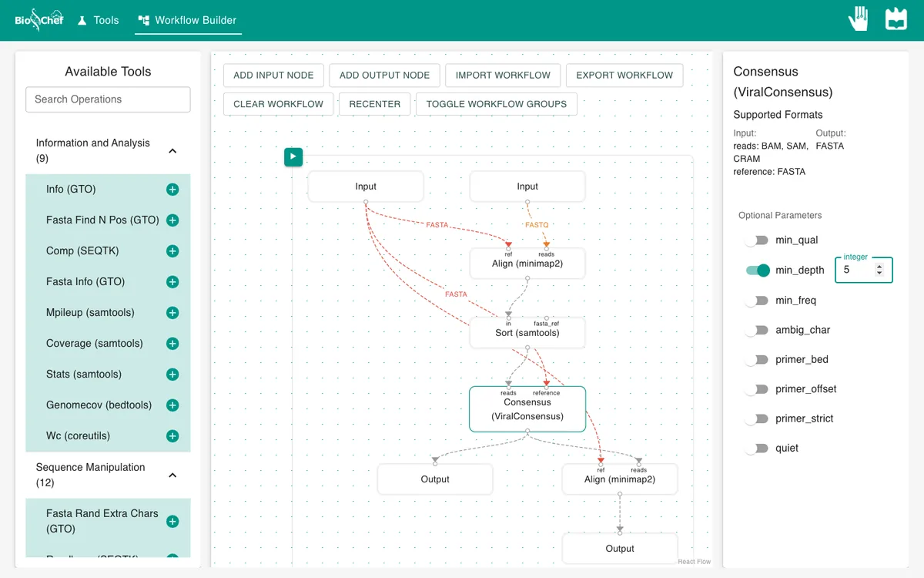Enable the primer_offset parameter toggle
Screen dimensions: 924x578
point(758,389)
